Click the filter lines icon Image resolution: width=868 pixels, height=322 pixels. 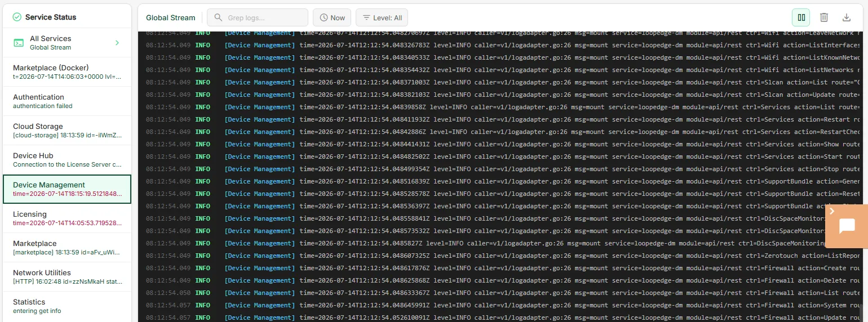(366, 17)
